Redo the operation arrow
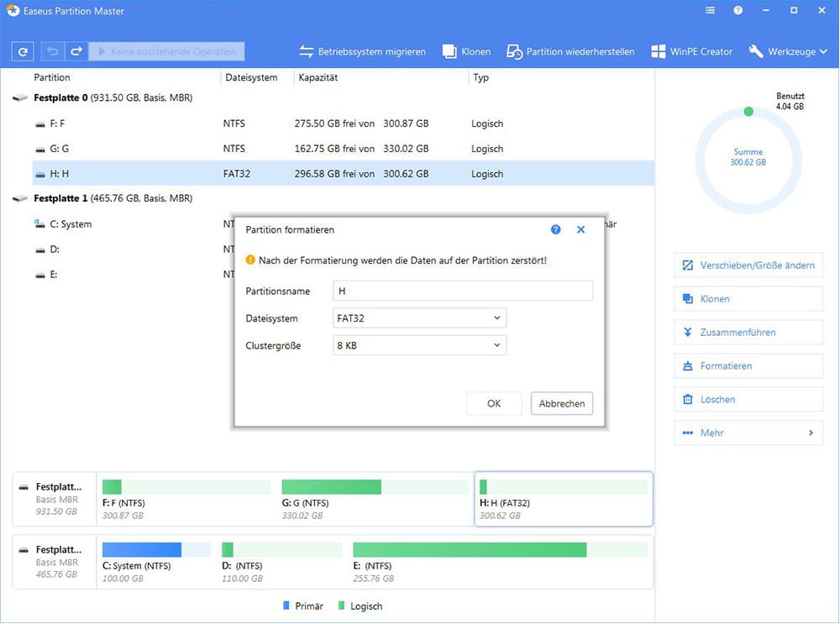This screenshot has width=840, height=624. pyautogui.click(x=76, y=51)
